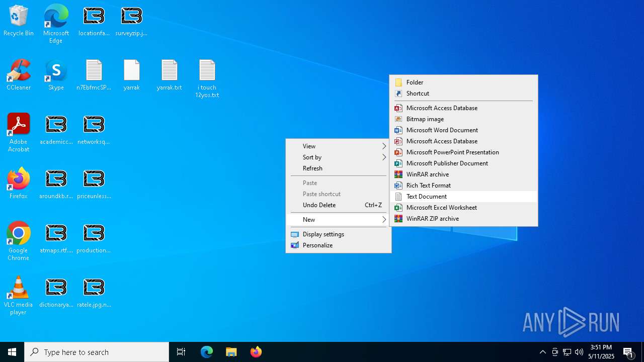Select the locationfa... file on the desktop
Image resolution: width=644 pixels, height=362 pixels.
[94, 21]
